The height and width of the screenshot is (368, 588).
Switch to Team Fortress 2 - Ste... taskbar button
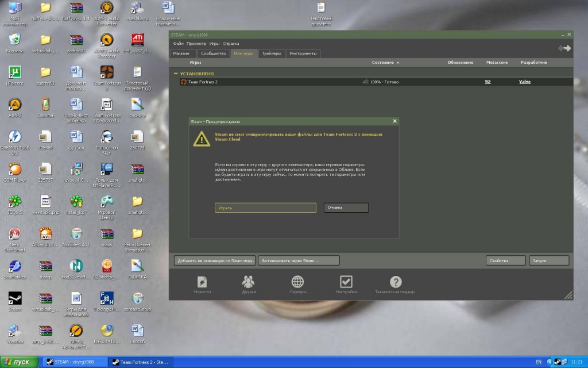click(x=141, y=362)
